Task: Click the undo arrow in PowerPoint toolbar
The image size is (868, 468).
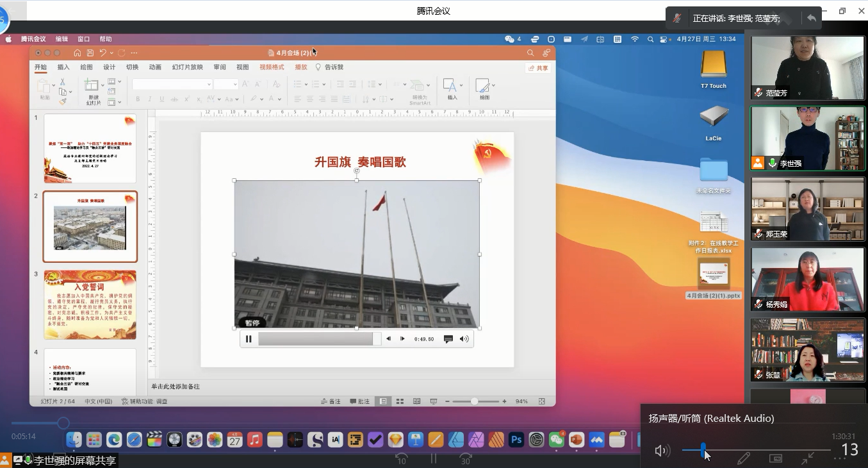Action: pyautogui.click(x=102, y=53)
